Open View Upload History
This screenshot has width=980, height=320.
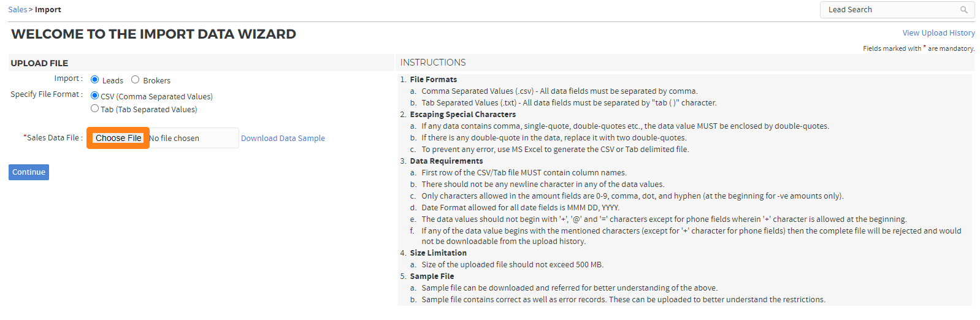click(x=938, y=33)
